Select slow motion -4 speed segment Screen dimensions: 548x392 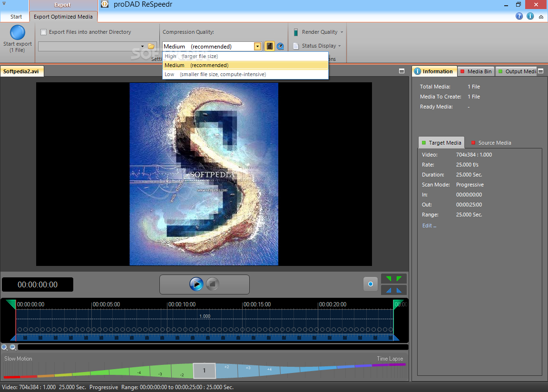pyautogui.click(x=140, y=371)
